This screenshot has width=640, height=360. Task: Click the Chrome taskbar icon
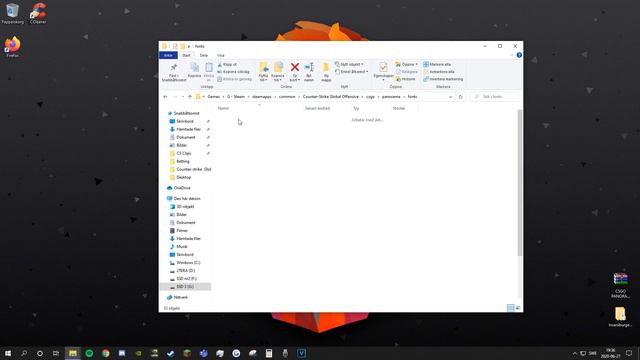point(106,353)
